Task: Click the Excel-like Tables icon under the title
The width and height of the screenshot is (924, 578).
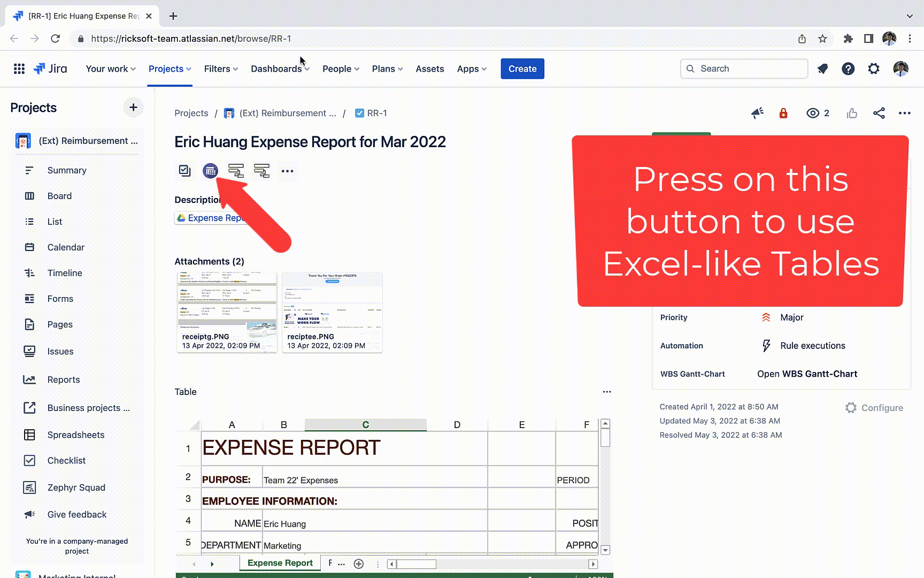Action: [211, 171]
